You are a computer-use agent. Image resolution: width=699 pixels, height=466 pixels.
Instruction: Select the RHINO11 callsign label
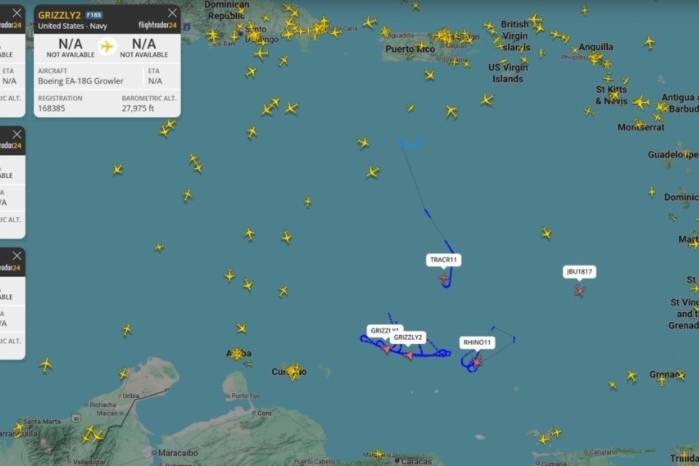pyautogui.click(x=477, y=342)
